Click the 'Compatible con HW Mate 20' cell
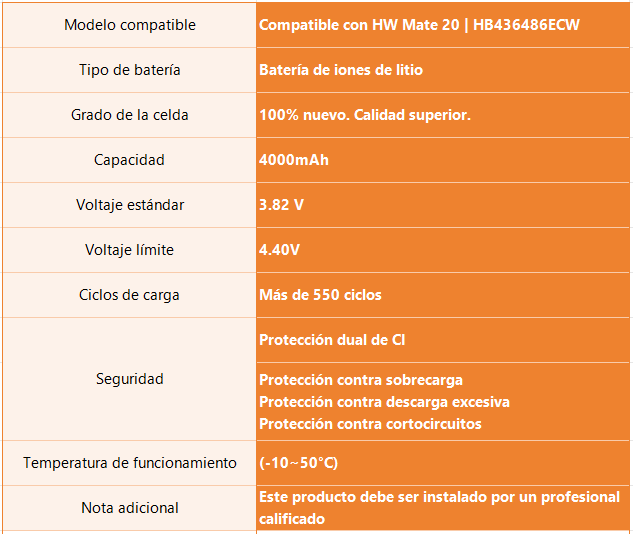Screen dimensions: 633x534 point(443,25)
